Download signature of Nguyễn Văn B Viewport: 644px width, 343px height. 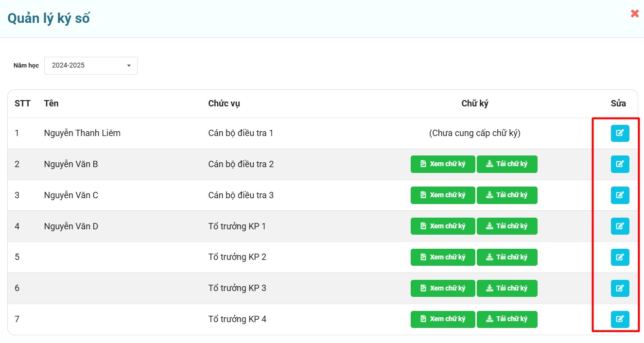coord(507,164)
